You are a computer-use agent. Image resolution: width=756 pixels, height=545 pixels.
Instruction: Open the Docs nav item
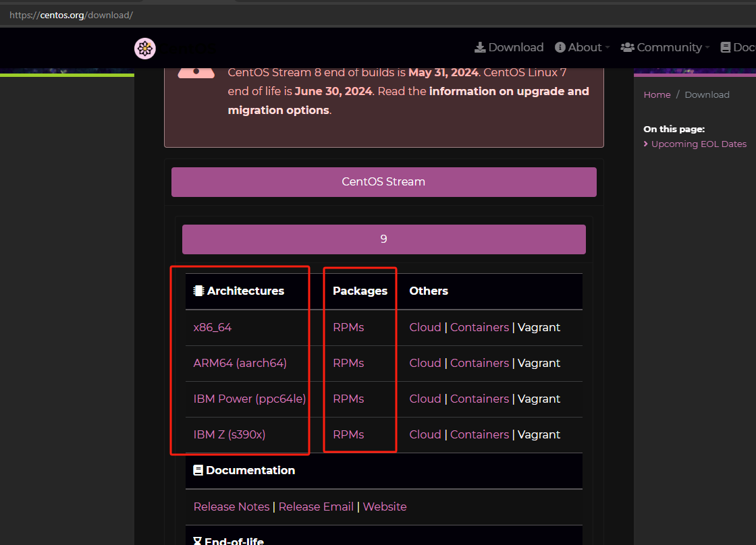point(738,47)
